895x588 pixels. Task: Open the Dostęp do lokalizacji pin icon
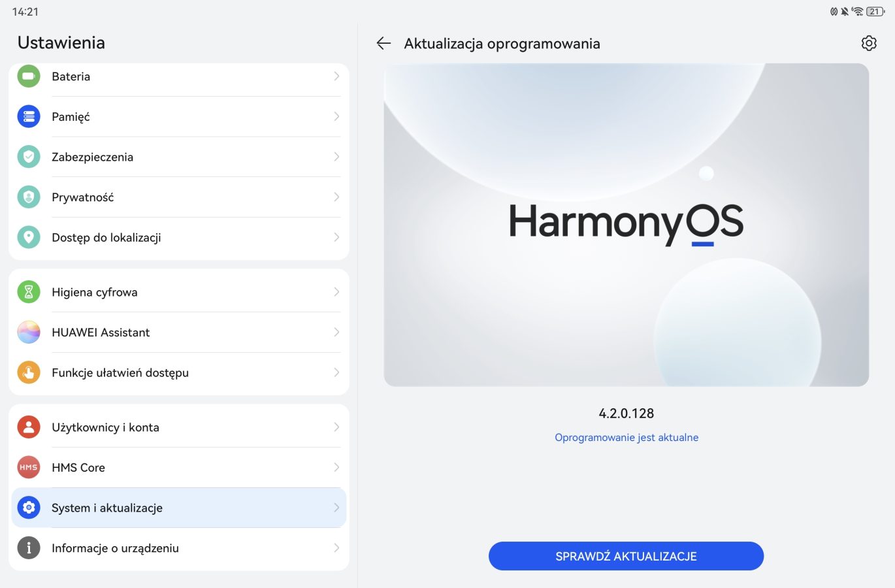coord(29,237)
